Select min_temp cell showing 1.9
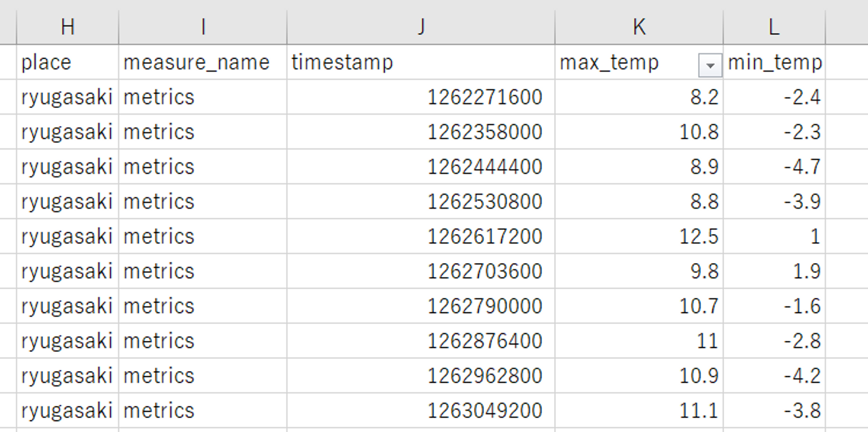The image size is (868, 432). point(774,272)
